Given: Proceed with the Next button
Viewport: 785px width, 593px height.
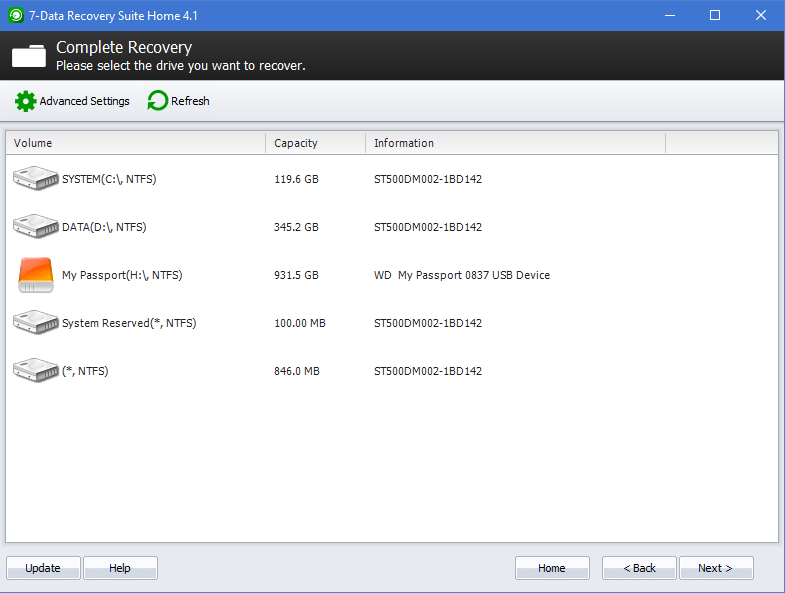Looking at the screenshot, I should (x=716, y=568).
